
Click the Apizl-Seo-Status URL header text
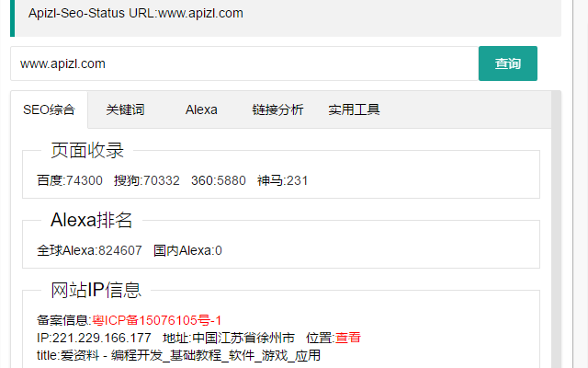pos(136,13)
